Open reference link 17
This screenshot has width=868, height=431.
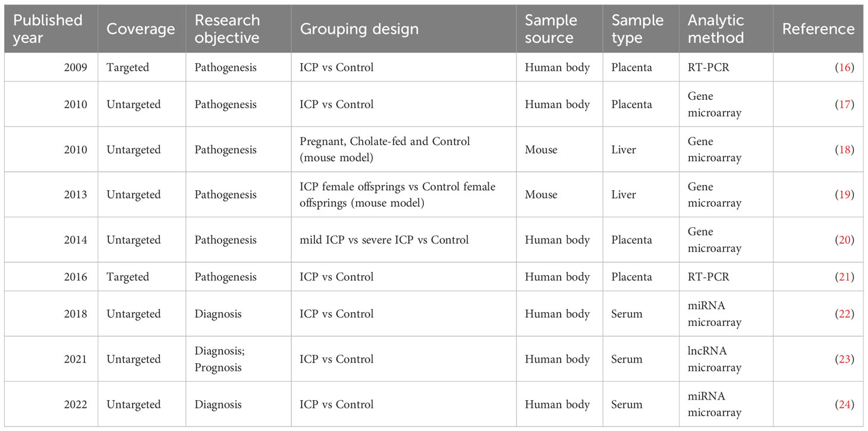pyautogui.click(x=845, y=105)
